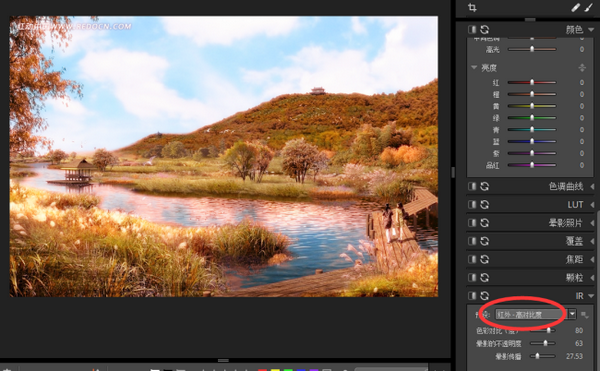Viewport: 600px width, 371px height.
Task: Reset the 颜色 panel settings
Action: 484,29
